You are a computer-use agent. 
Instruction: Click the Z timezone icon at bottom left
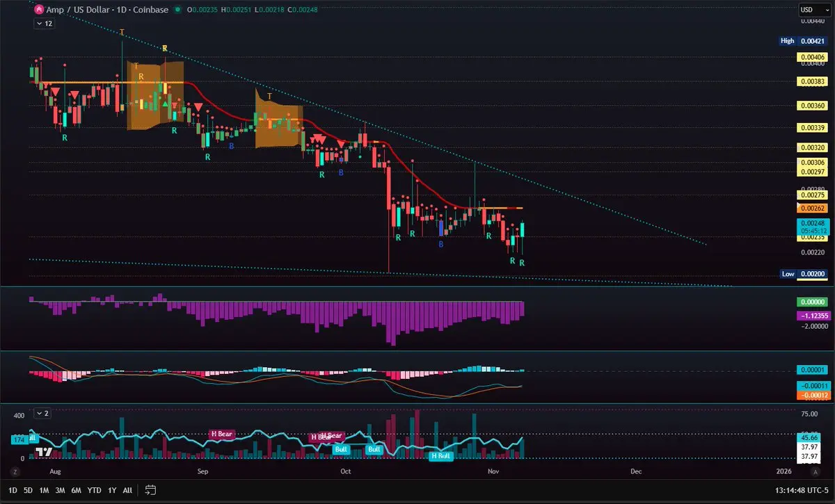click(14, 471)
